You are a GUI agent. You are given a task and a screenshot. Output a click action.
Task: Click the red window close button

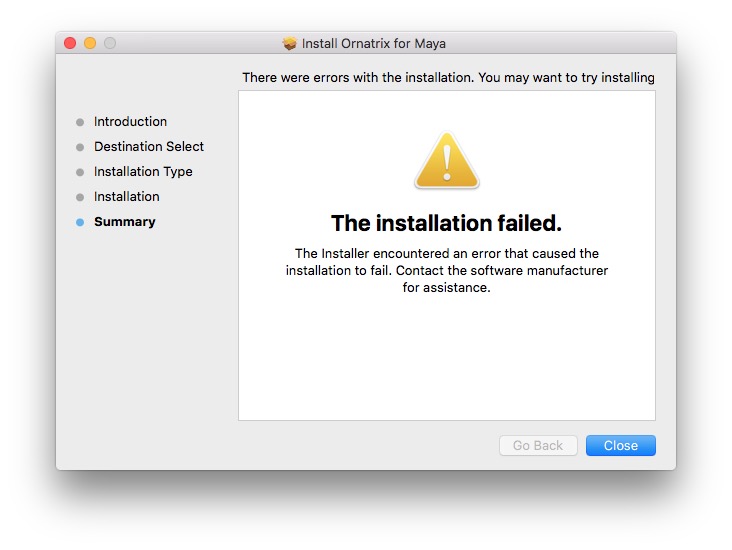coord(70,43)
